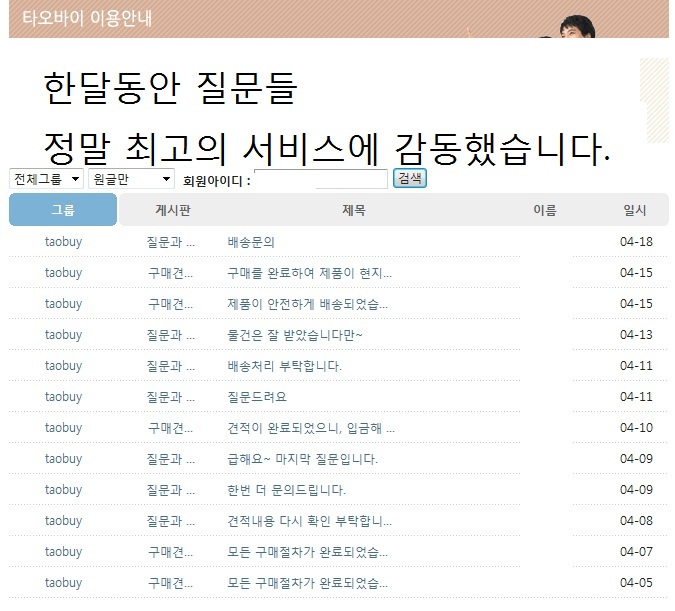This screenshot has width=675, height=611.
Task: Click taobuy group in the 배송문의 row
Action: tap(63, 242)
